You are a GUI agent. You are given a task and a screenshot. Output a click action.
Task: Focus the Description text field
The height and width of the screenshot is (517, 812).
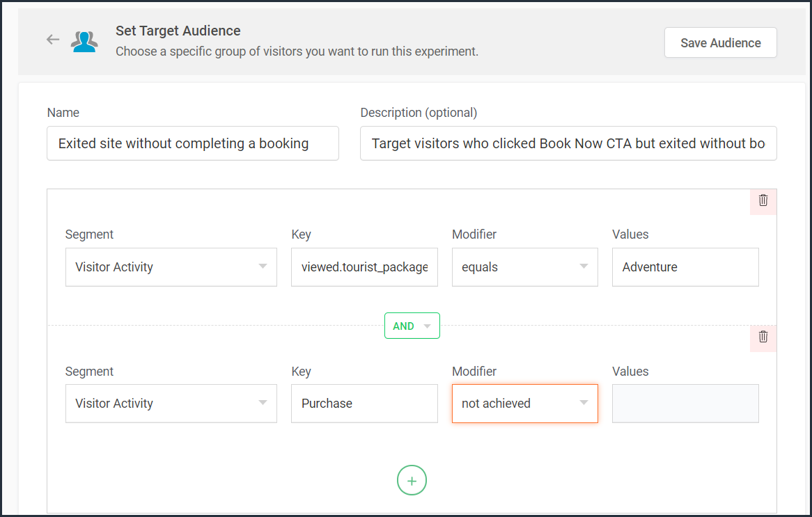click(568, 143)
